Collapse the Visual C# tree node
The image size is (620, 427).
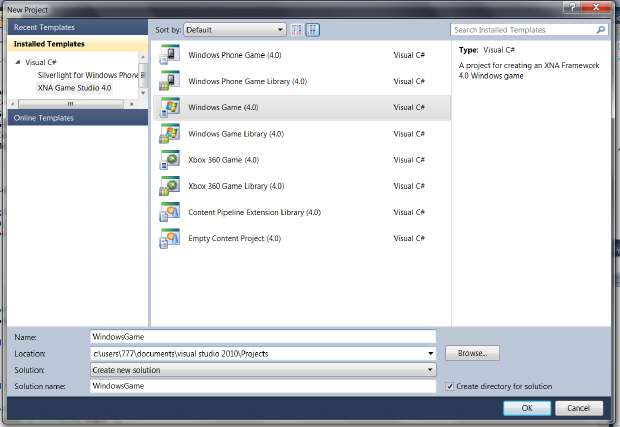pos(16,62)
